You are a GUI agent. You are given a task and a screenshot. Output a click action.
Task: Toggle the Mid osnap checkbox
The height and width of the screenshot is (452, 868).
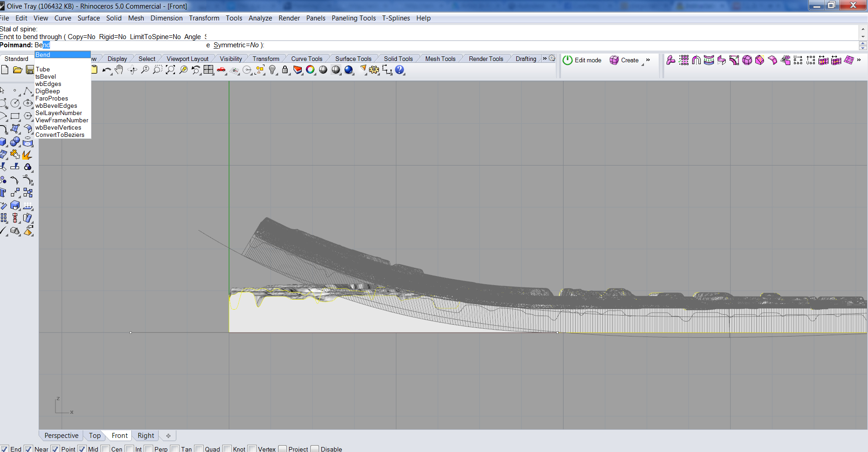82,449
